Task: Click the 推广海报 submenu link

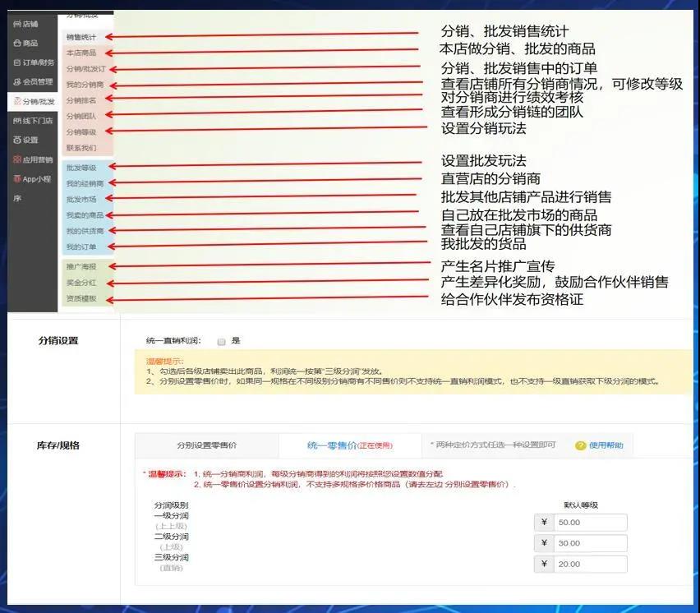Action: pyautogui.click(x=81, y=267)
